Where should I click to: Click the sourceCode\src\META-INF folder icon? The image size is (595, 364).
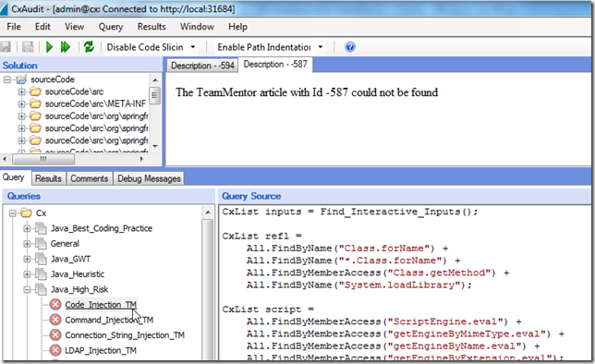[x=36, y=103]
